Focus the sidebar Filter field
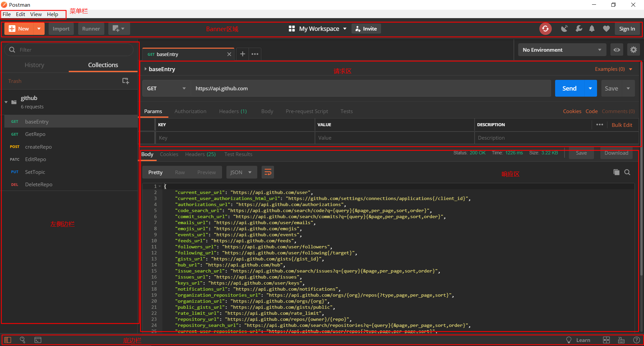This screenshot has width=644, height=346. pyautogui.click(x=69, y=50)
